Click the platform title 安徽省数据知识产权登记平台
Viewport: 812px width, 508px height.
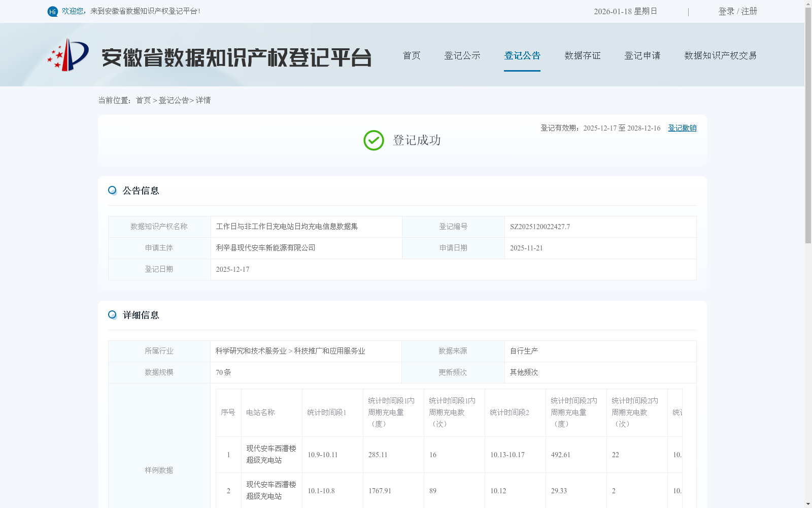[x=236, y=57]
